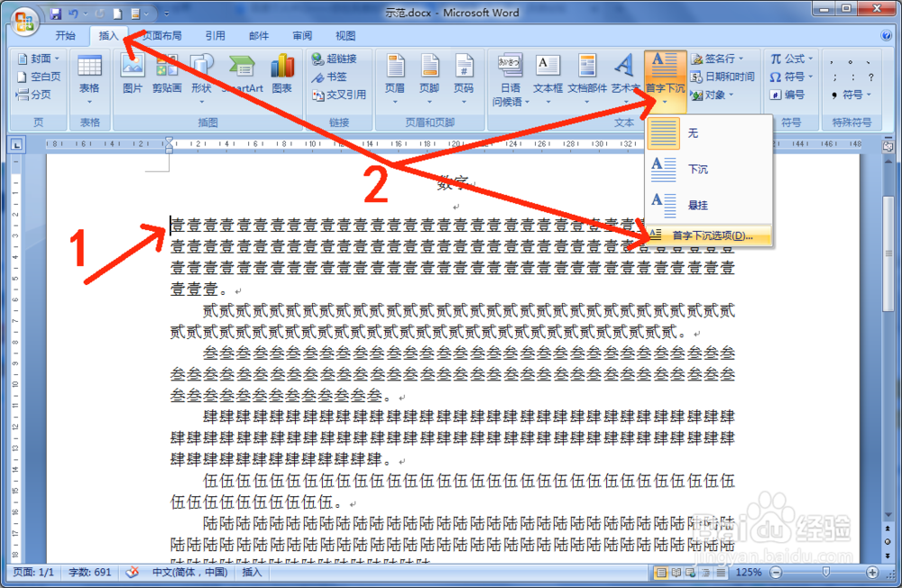Expand 对象 object dropdown

(x=732, y=95)
